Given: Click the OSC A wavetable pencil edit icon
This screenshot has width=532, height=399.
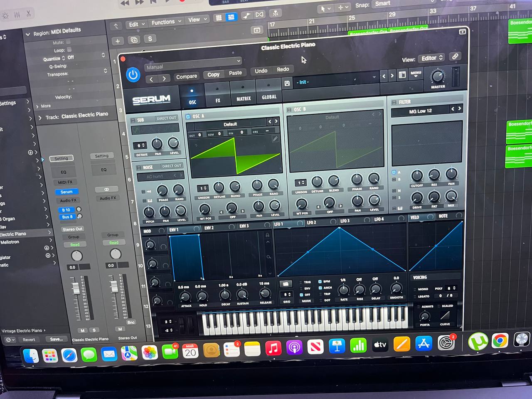Looking at the screenshot, I should 275,139.
